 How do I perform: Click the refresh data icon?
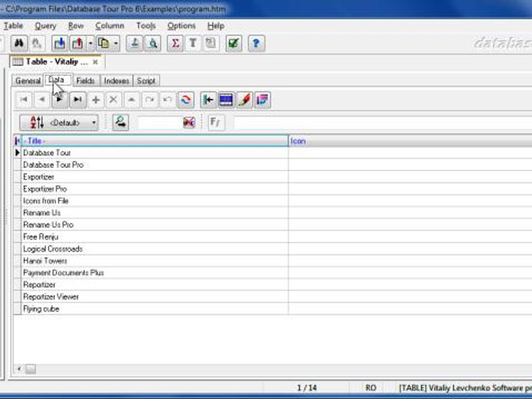coord(186,99)
